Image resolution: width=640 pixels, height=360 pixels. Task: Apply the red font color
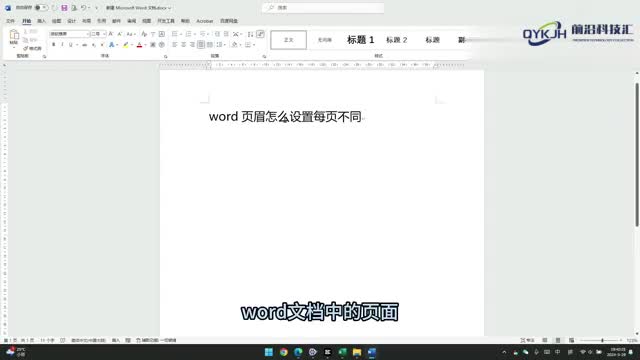pyautogui.click(x=139, y=44)
